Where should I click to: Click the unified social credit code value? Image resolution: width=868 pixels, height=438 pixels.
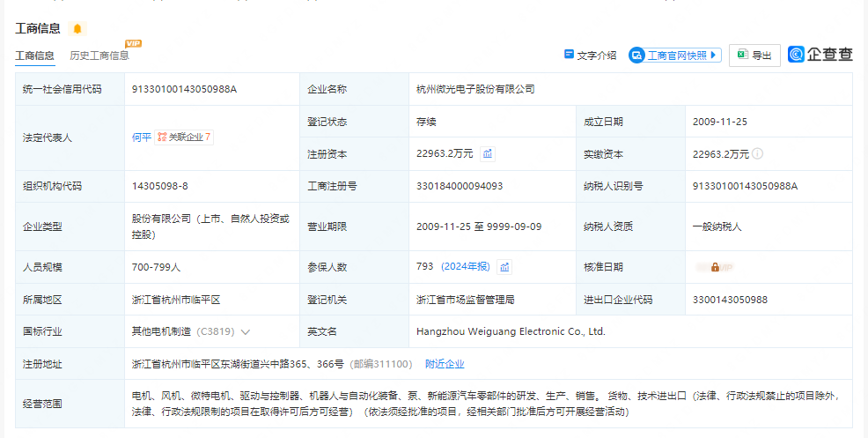(184, 89)
